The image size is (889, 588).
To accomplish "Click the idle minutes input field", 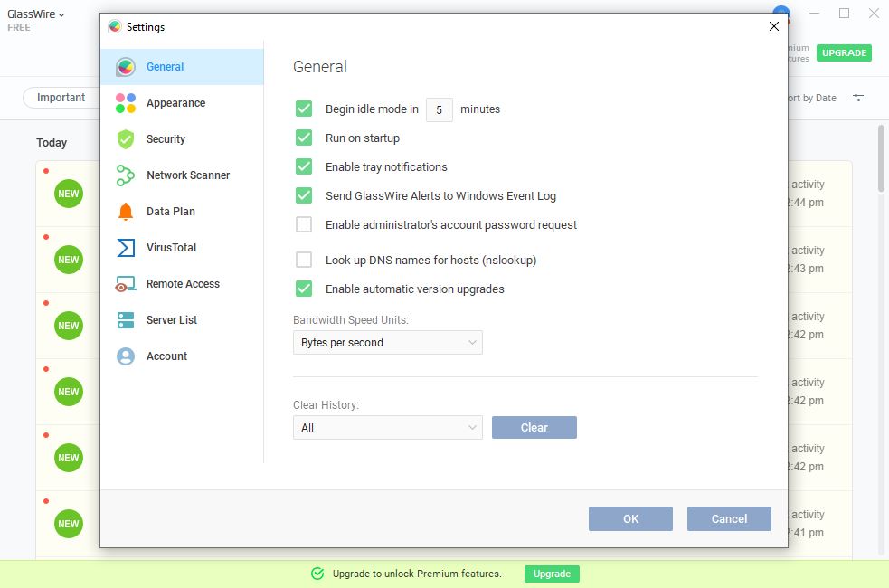I will [440, 109].
